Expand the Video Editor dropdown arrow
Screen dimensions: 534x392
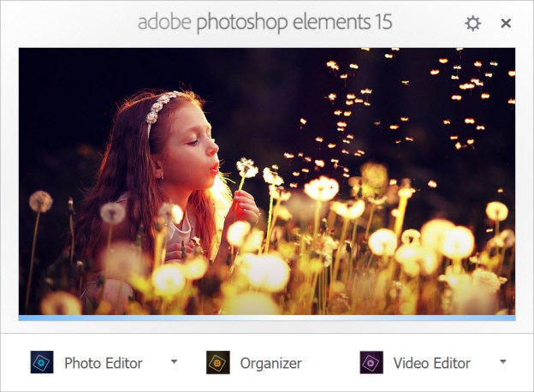point(502,362)
